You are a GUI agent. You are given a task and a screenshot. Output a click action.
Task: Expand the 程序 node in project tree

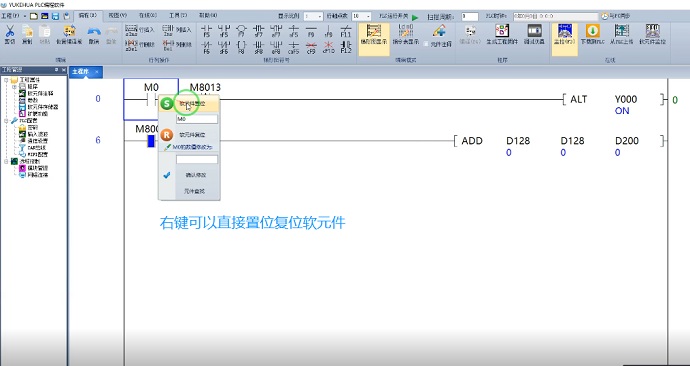tap(14, 87)
